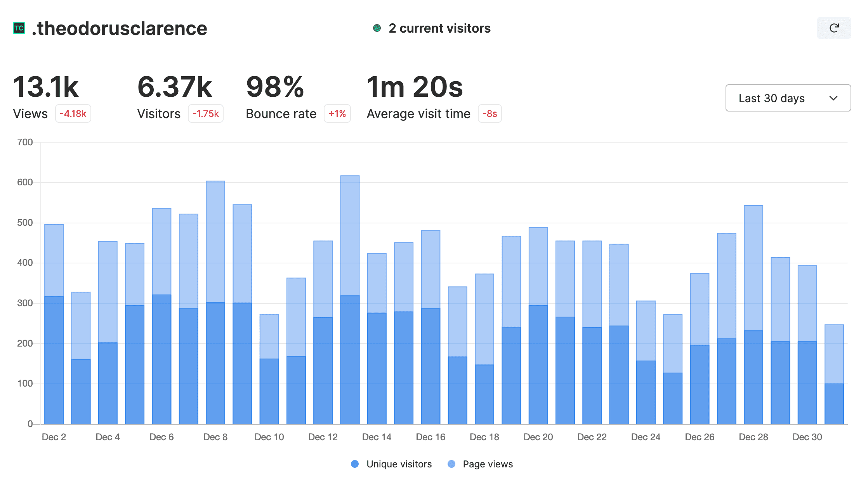Click the Dec 2 bar in chart
Screen dimensions: 868x481
tap(54, 324)
